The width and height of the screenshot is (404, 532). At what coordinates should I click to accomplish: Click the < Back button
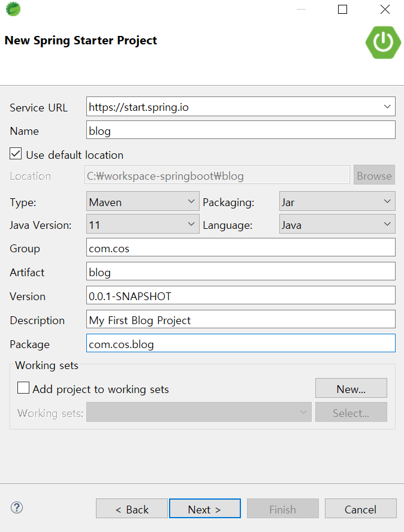tap(132, 508)
